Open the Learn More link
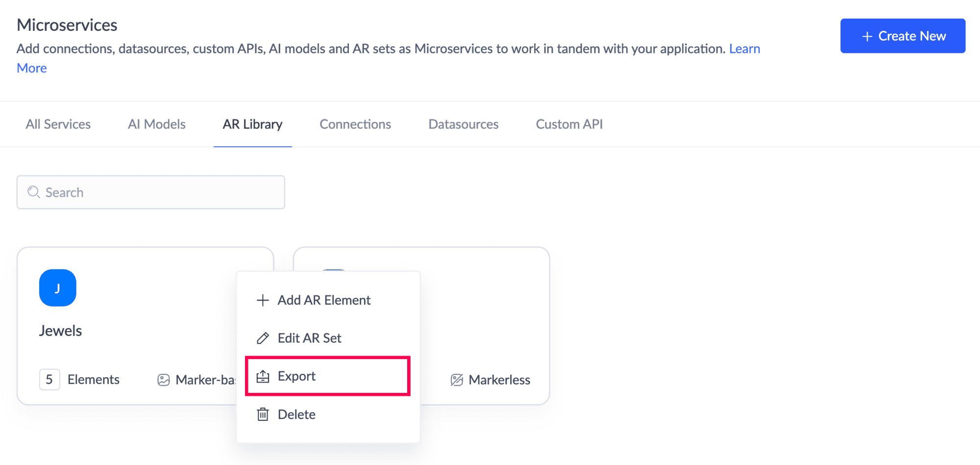This screenshot has height=465, width=980. pyautogui.click(x=744, y=49)
